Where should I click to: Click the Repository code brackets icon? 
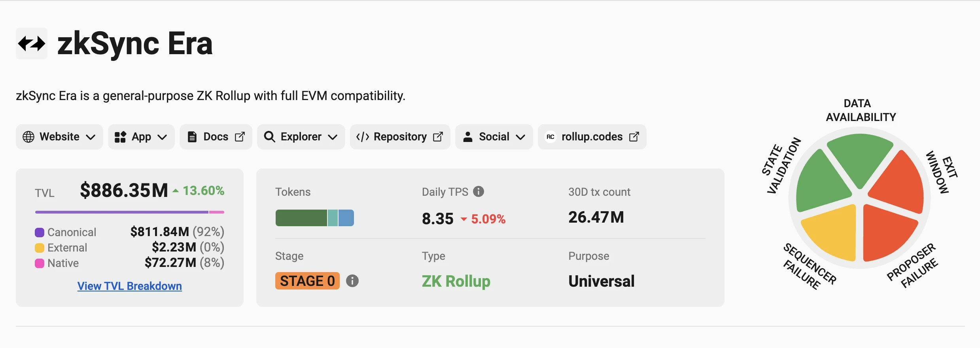coord(362,137)
